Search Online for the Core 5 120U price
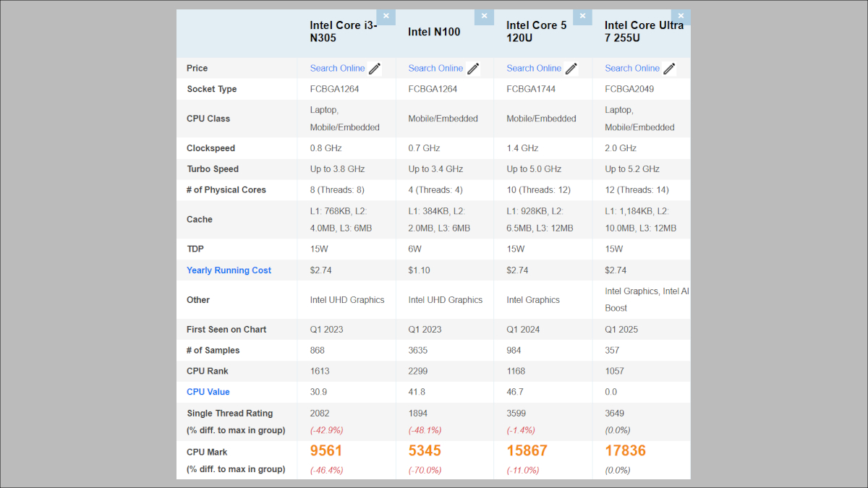868x488 pixels. [x=534, y=68]
